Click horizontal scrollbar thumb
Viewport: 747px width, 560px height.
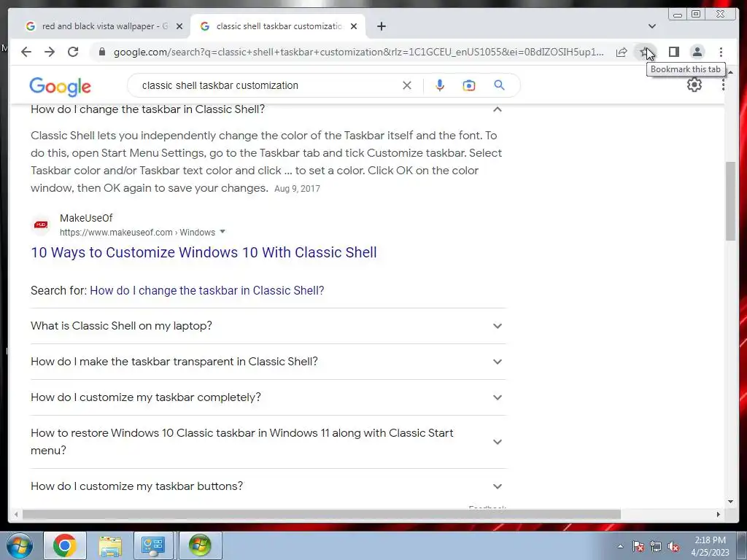click(x=322, y=514)
